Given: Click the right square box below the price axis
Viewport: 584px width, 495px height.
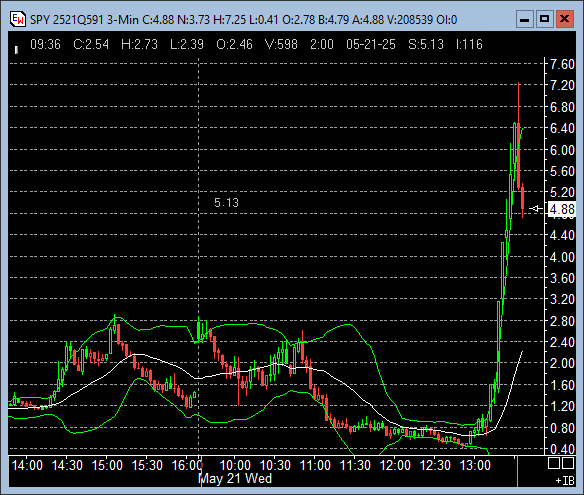Looking at the screenshot, I should (568, 463).
